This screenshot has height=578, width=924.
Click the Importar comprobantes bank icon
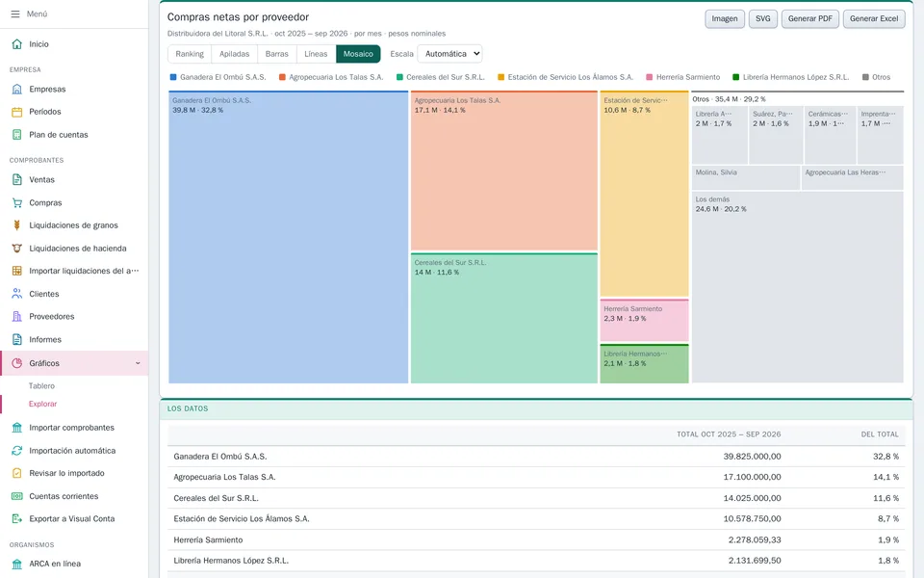point(17,428)
